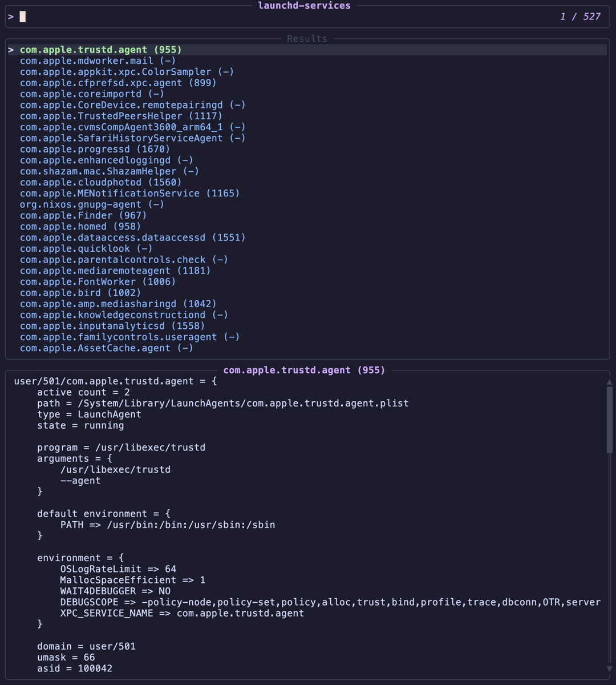616x685 pixels.
Task: Click 'state = running' in preview
Action: tap(80, 425)
